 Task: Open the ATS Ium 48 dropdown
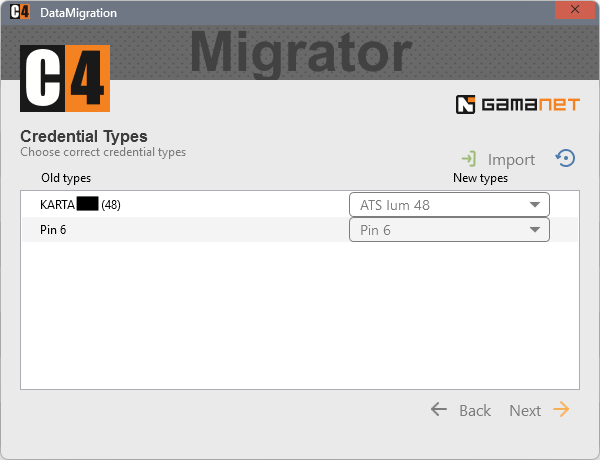449,205
